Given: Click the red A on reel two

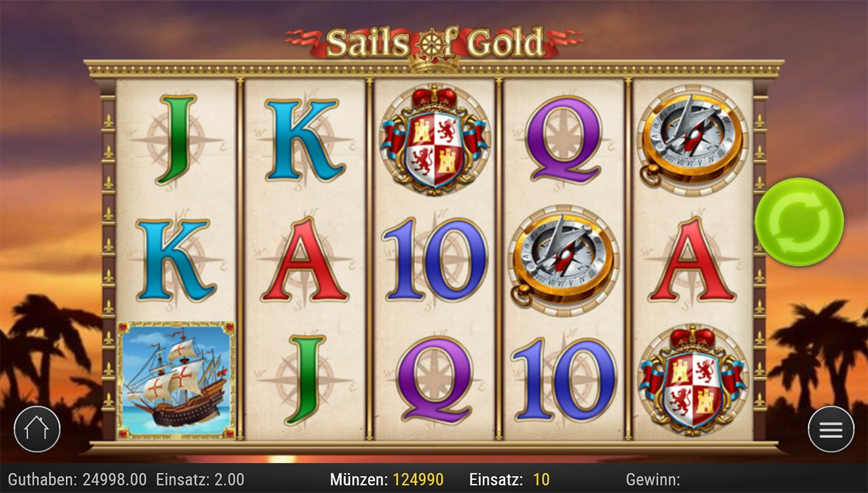Looking at the screenshot, I should point(304,260).
